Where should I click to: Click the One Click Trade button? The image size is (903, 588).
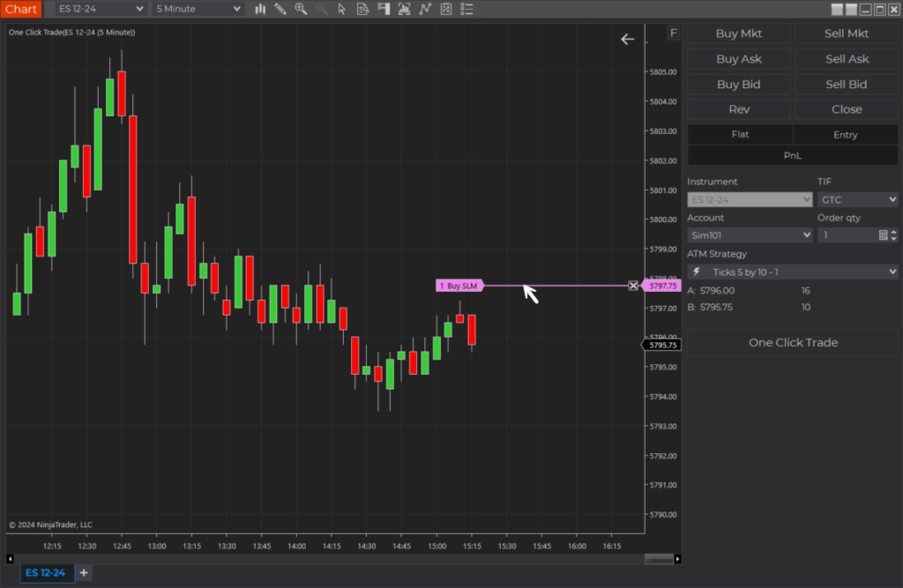point(793,343)
